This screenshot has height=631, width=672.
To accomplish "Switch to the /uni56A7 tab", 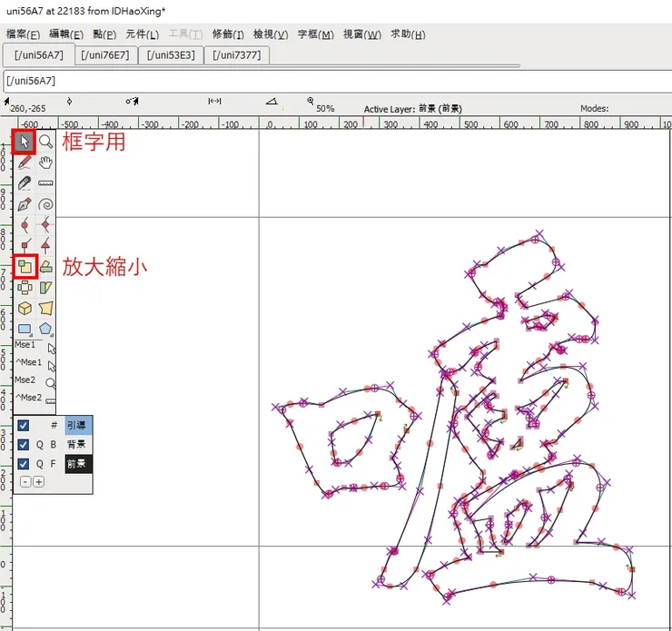I will tap(38, 55).
